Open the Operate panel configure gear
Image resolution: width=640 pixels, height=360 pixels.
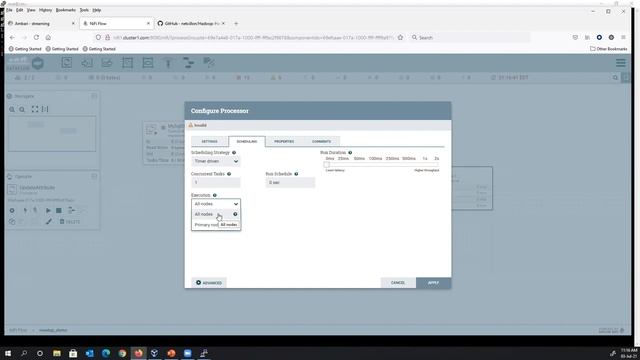tap(12, 210)
